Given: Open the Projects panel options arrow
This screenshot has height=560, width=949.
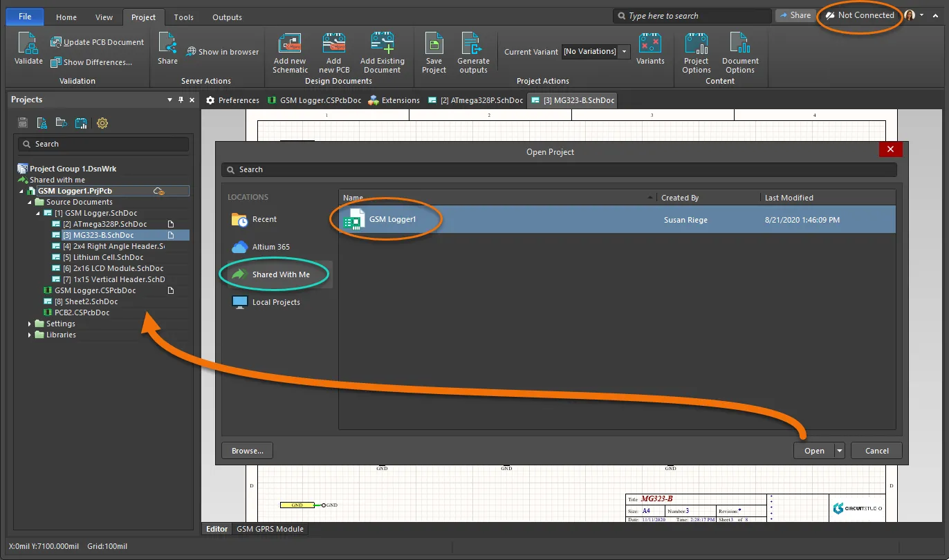Looking at the screenshot, I should 170,100.
